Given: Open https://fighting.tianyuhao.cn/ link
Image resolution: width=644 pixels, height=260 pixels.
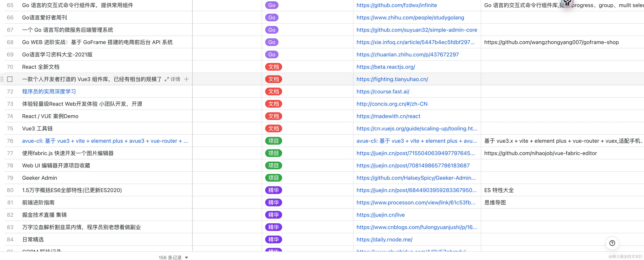Looking at the screenshot, I should [x=392, y=79].
